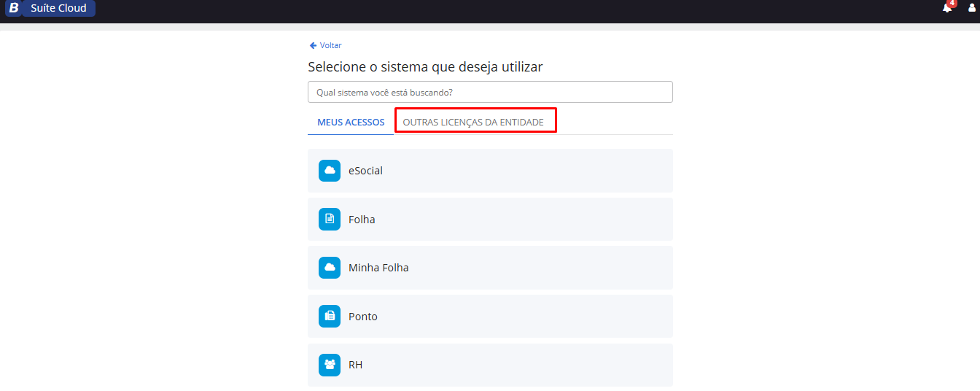Open the user profile icon

tap(971, 8)
